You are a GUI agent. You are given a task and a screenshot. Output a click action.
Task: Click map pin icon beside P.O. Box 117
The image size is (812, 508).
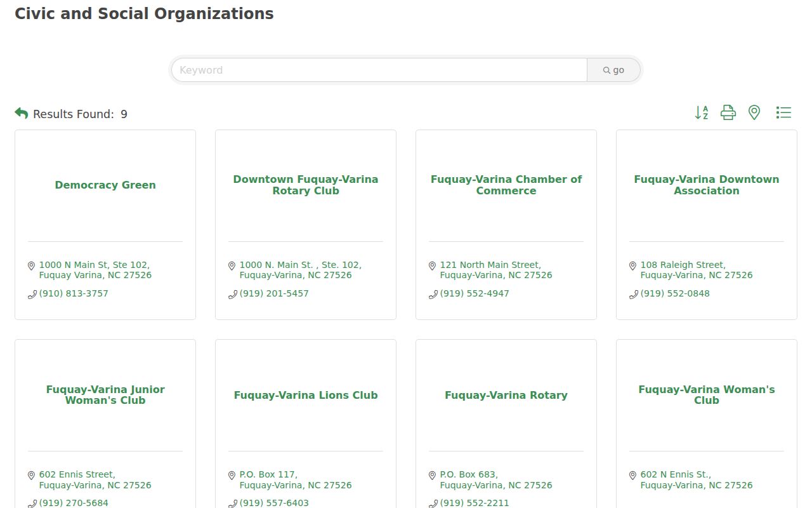point(232,476)
